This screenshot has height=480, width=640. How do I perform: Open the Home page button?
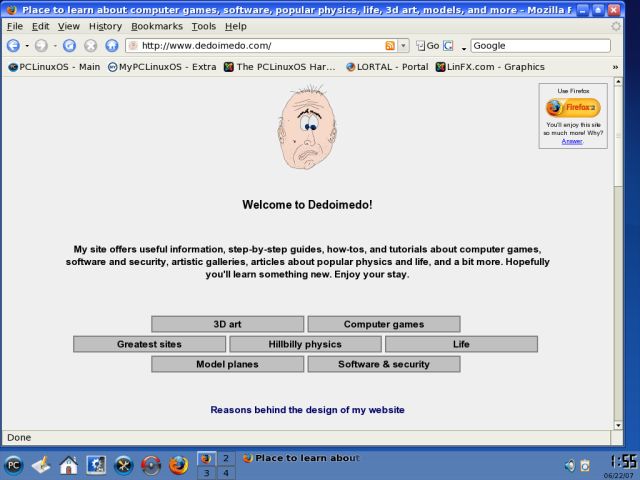click(111, 45)
